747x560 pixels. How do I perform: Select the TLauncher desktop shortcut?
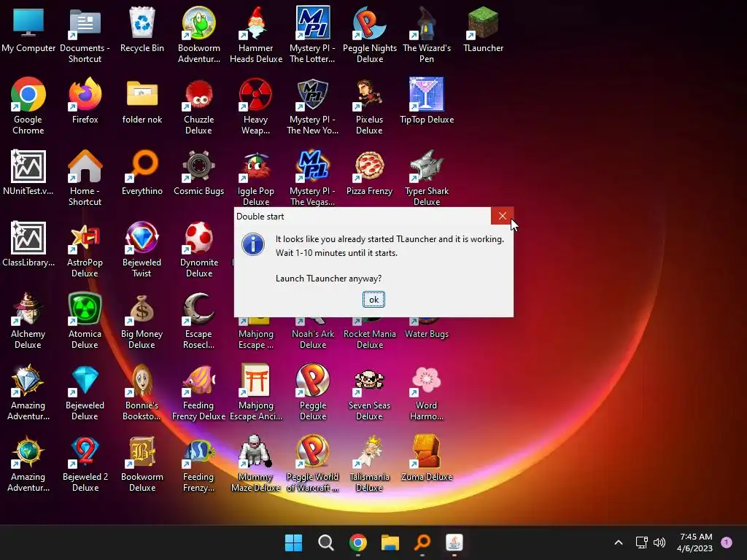pos(483,29)
